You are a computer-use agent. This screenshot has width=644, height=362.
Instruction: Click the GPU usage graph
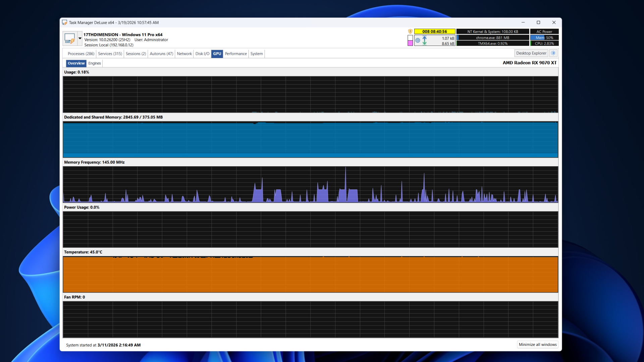pos(310,94)
